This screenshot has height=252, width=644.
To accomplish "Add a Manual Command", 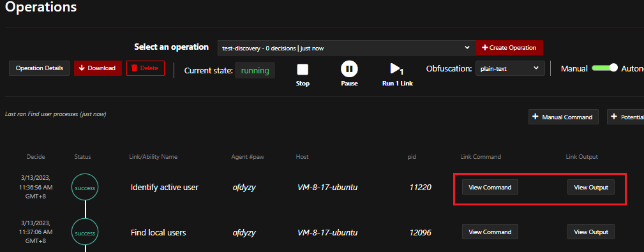I will tap(563, 117).
